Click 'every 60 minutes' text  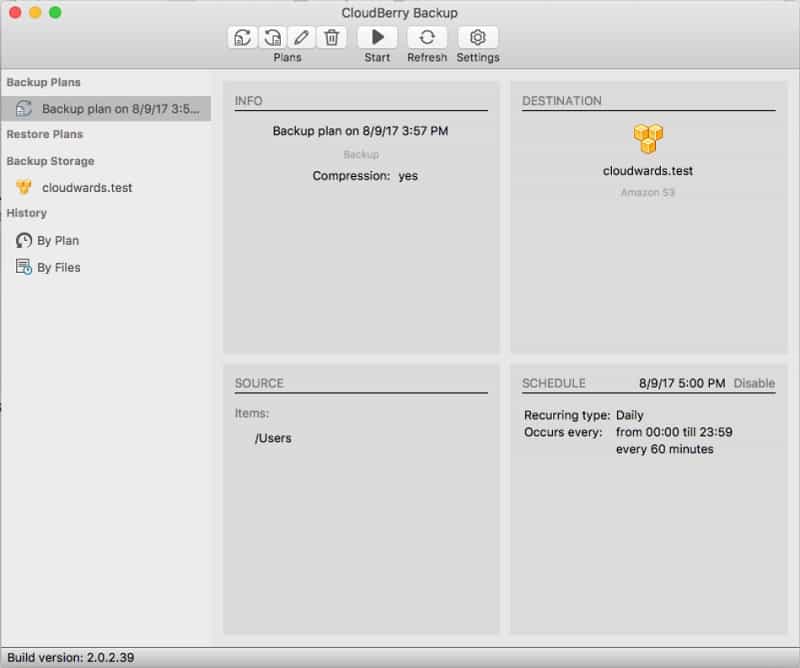click(664, 449)
